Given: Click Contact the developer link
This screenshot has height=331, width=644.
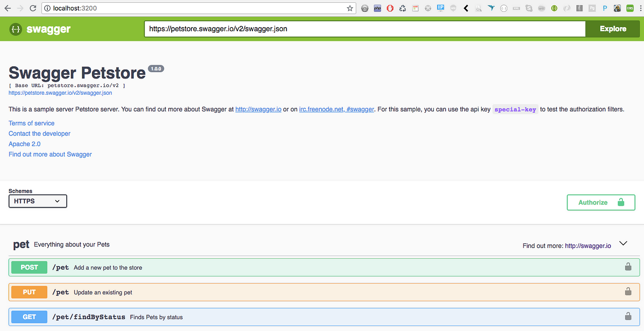Looking at the screenshot, I should pos(40,134).
